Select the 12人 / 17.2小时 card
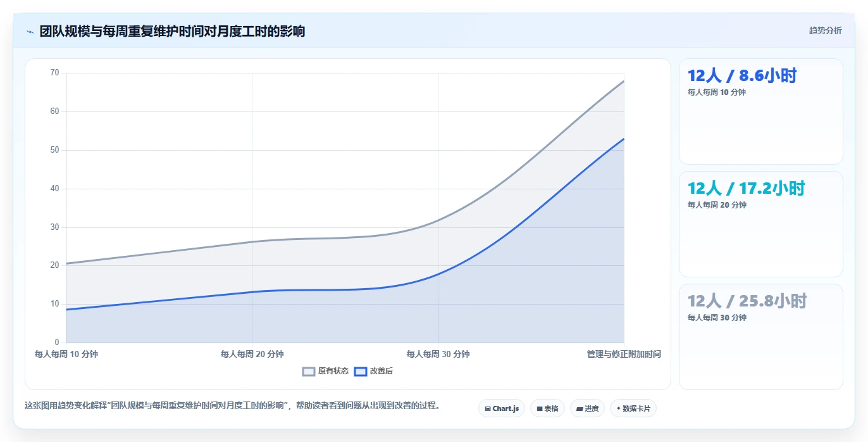Image resolution: width=868 pixels, height=442 pixels. (760, 224)
